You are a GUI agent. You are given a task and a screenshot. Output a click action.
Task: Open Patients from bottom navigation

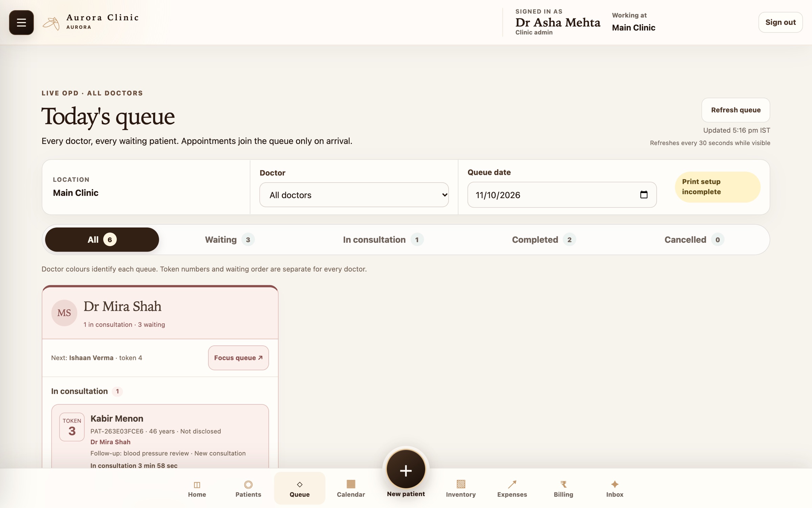(248, 489)
